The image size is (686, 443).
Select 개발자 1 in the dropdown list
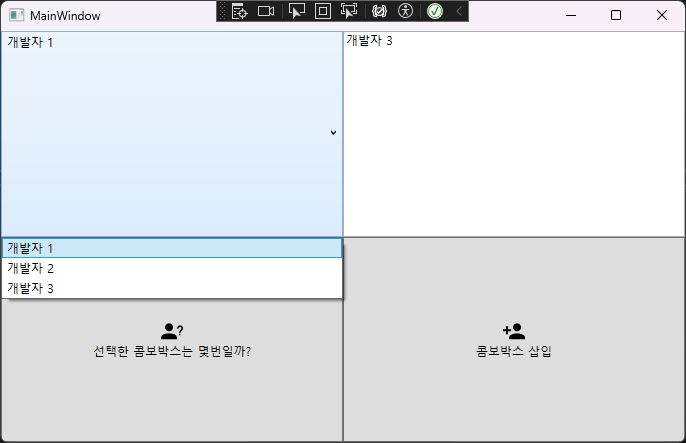pos(172,248)
